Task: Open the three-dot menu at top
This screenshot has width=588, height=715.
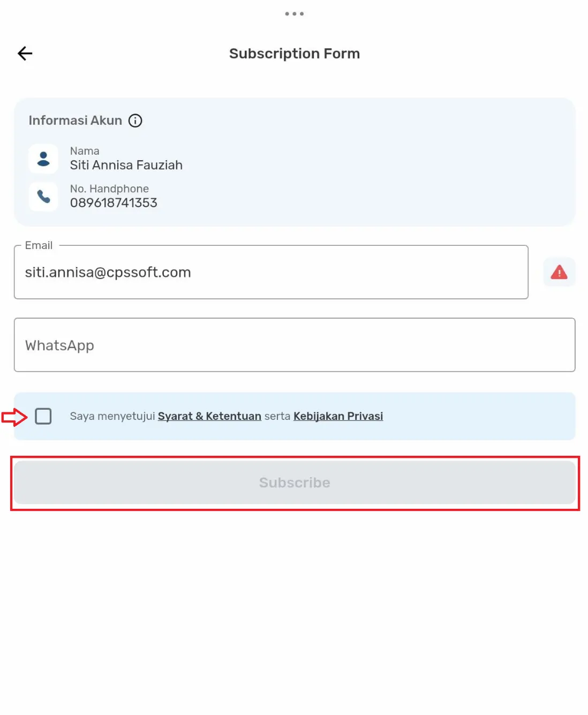Action: [294, 14]
